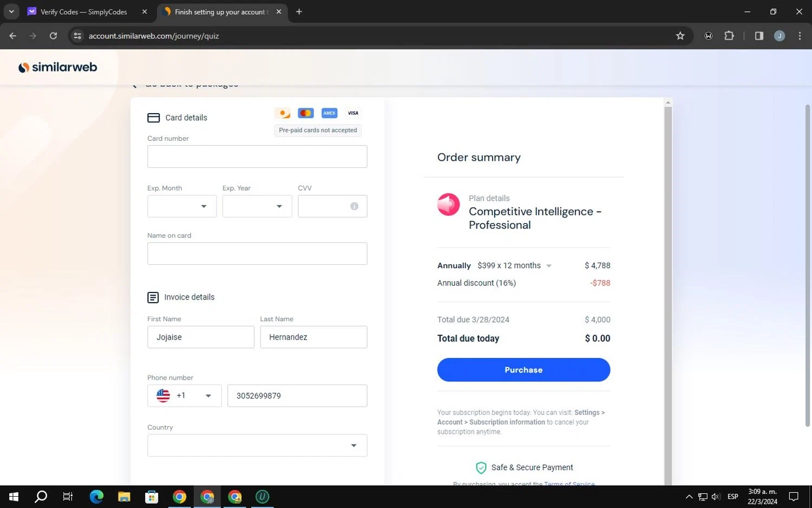Open the Terms of Service link
Screen dimensions: 812x508
click(569, 484)
